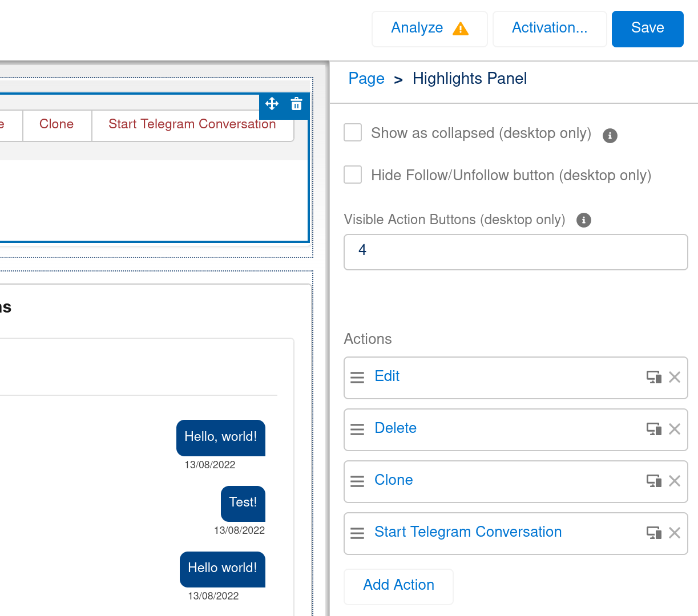Open the Clone action link
Screen dimensions: 698x616
(394, 480)
